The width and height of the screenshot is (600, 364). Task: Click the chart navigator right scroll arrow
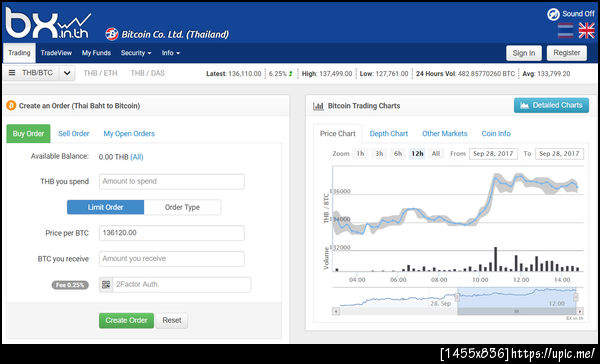[580, 311]
